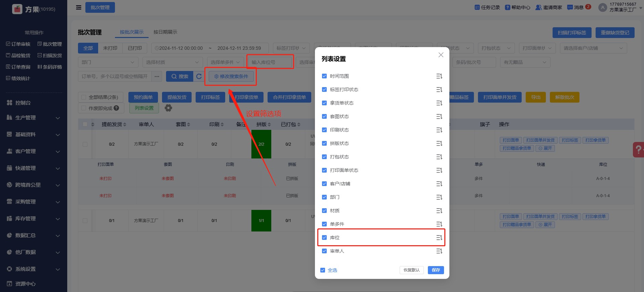Viewport: 644px width, 292px height.
Task: Uncheck the 标签打印状态 checkbox
Action: pyautogui.click(x=324, y=89)
